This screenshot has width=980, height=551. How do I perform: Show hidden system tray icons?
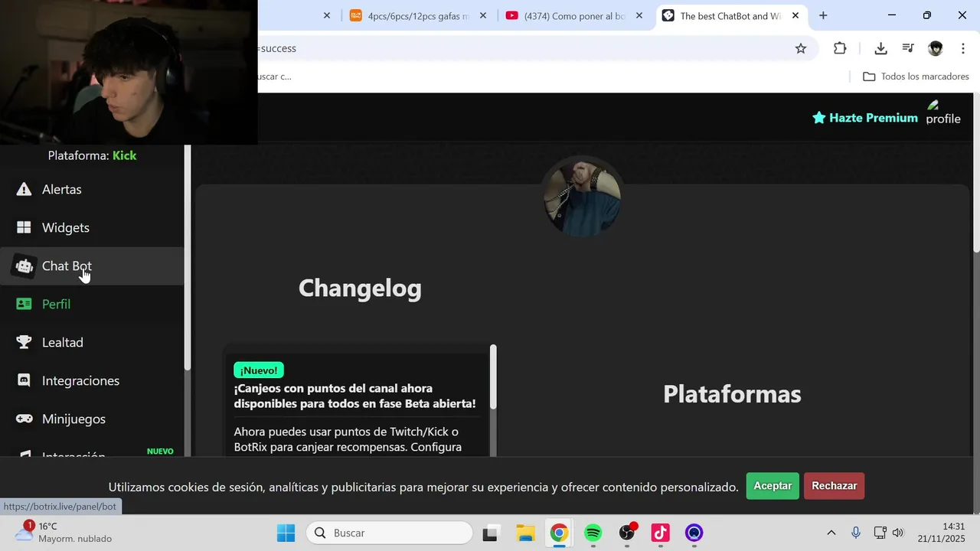pyautogui.click(x=831, y=533)
